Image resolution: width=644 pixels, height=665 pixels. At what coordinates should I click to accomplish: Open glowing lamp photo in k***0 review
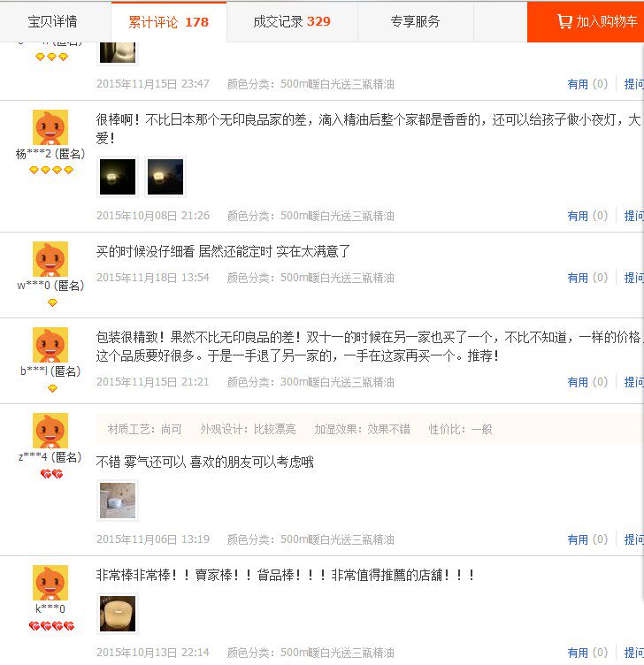tap(118, 614)
